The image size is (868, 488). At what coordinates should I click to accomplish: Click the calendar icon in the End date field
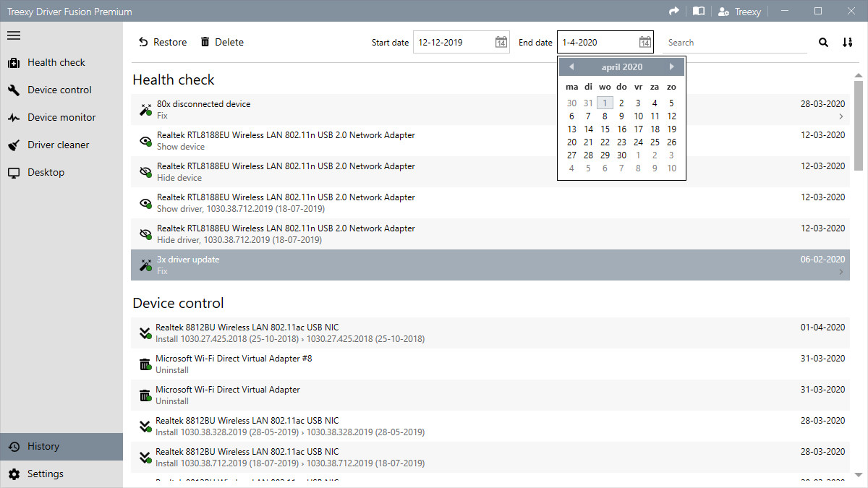pyautogui.click(x=644, y=42)
